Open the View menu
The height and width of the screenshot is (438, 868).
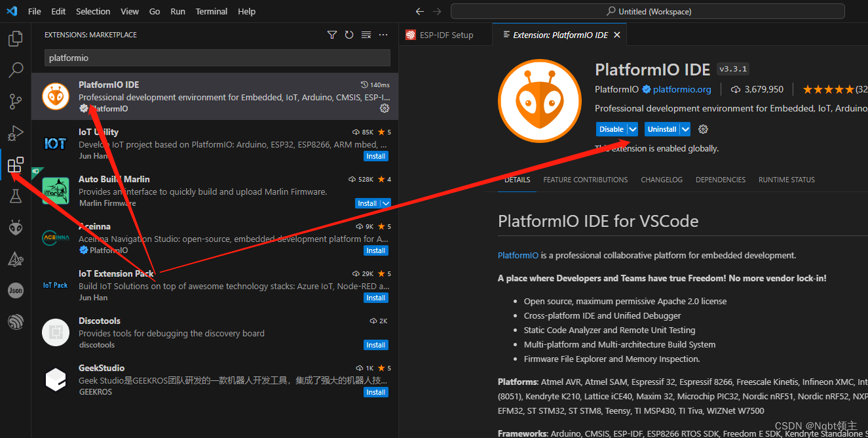(130, 11)
